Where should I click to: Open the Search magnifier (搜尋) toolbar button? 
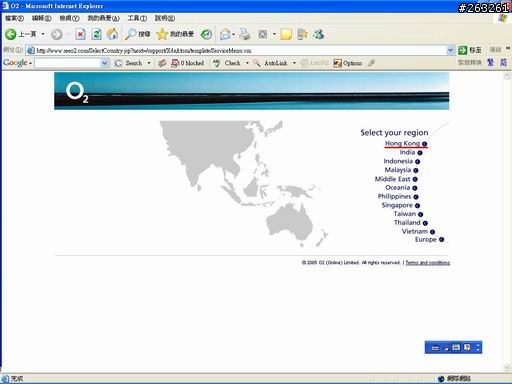(137, 34)
